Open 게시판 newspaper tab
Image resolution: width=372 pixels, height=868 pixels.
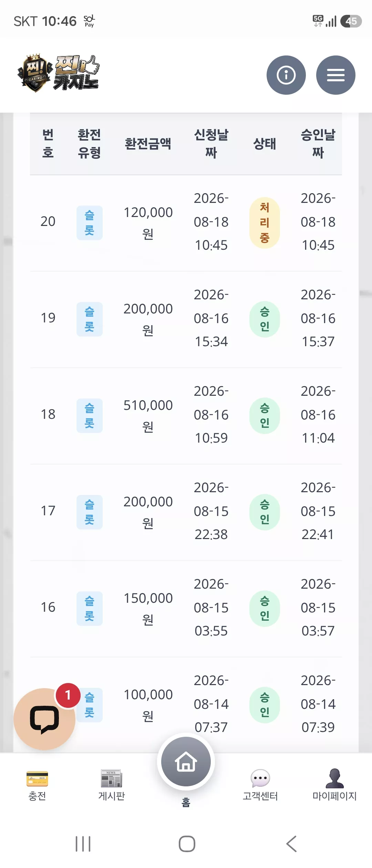pyautogui.click(x=112, y=786)
